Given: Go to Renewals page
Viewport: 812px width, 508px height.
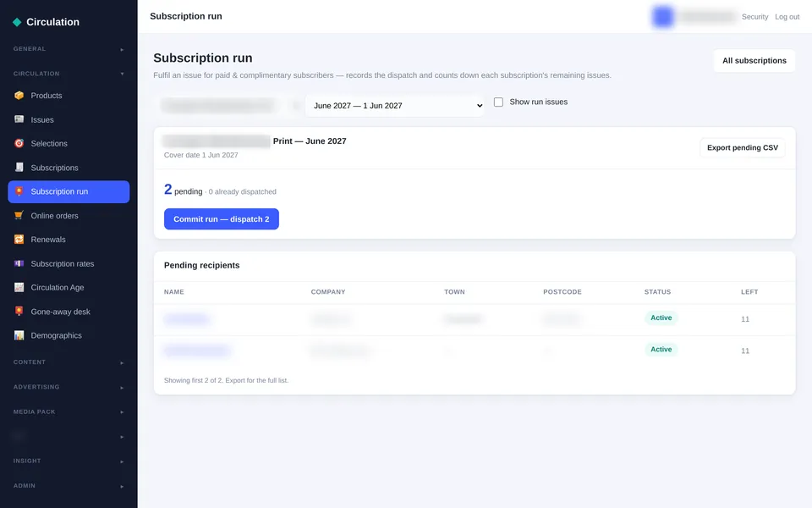Looking at the screenshot, I should [x=69, y=240].
